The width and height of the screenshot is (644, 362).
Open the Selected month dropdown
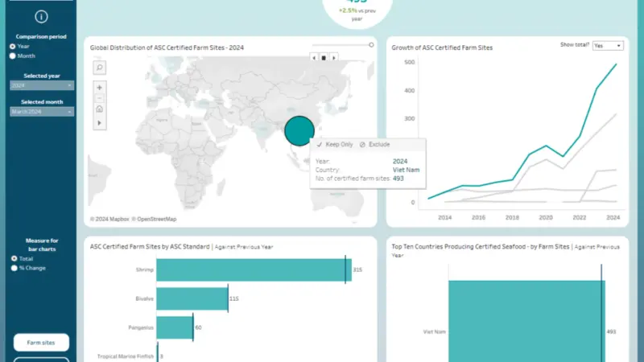click(x=42, y=112)
